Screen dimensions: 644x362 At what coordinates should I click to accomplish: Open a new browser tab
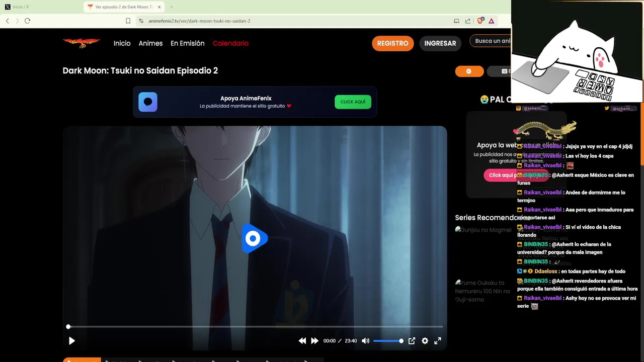tap(172, 7)
